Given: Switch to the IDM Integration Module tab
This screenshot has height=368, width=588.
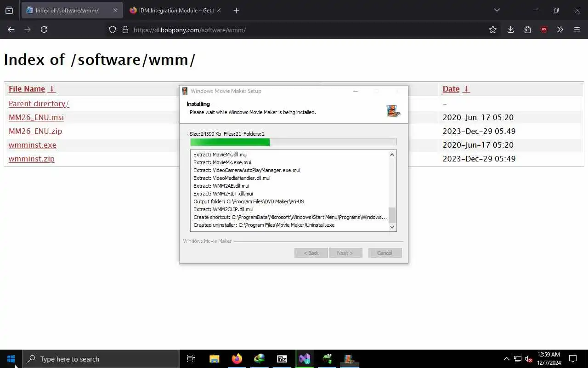Looking at the screenshot, I should 175,10.
